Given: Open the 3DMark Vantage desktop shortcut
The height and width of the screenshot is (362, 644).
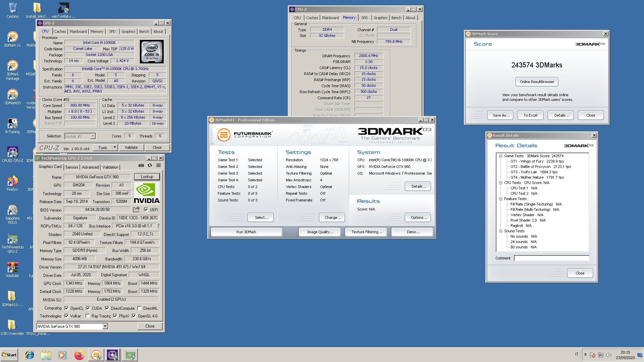Looking at the screenshot, I should click(12, 70).
